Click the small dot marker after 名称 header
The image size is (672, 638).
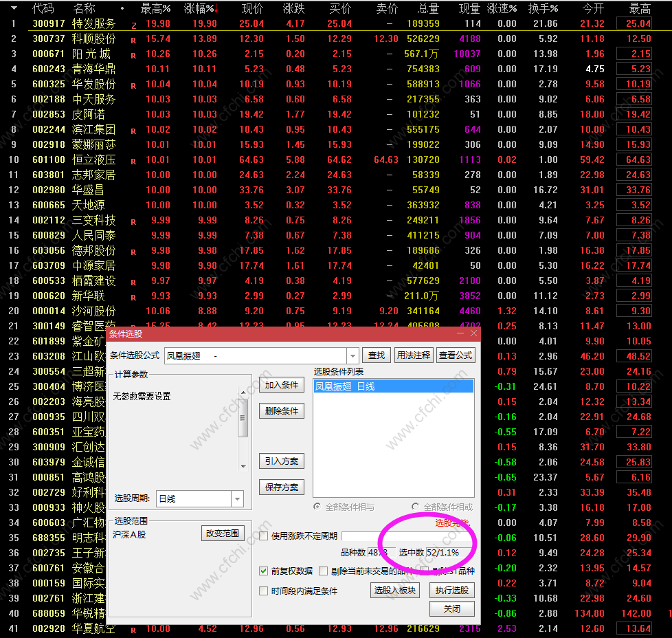coord(122,8)
